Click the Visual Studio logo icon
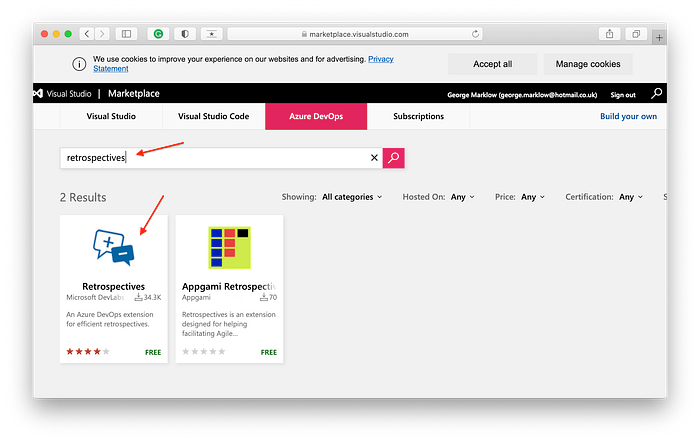The width and height of the screenshot is (700, 442). (x=38, y=94)
